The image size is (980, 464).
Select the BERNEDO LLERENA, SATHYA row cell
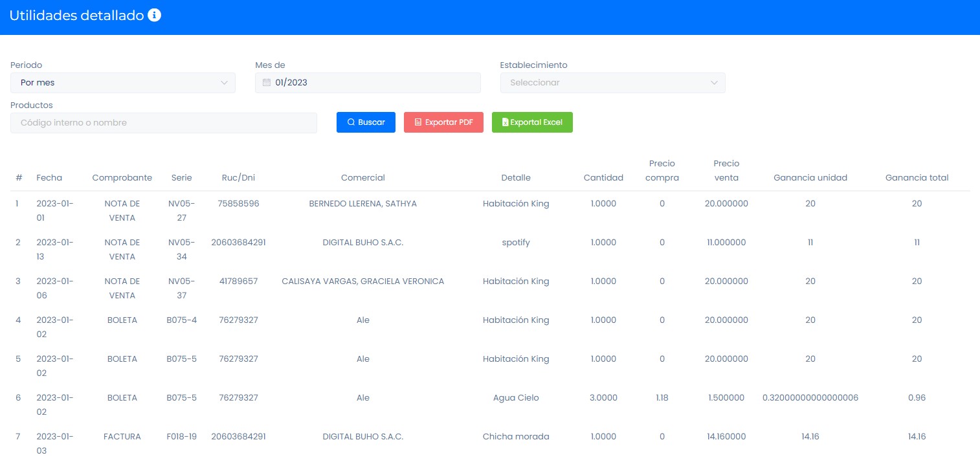pos(362,204)
